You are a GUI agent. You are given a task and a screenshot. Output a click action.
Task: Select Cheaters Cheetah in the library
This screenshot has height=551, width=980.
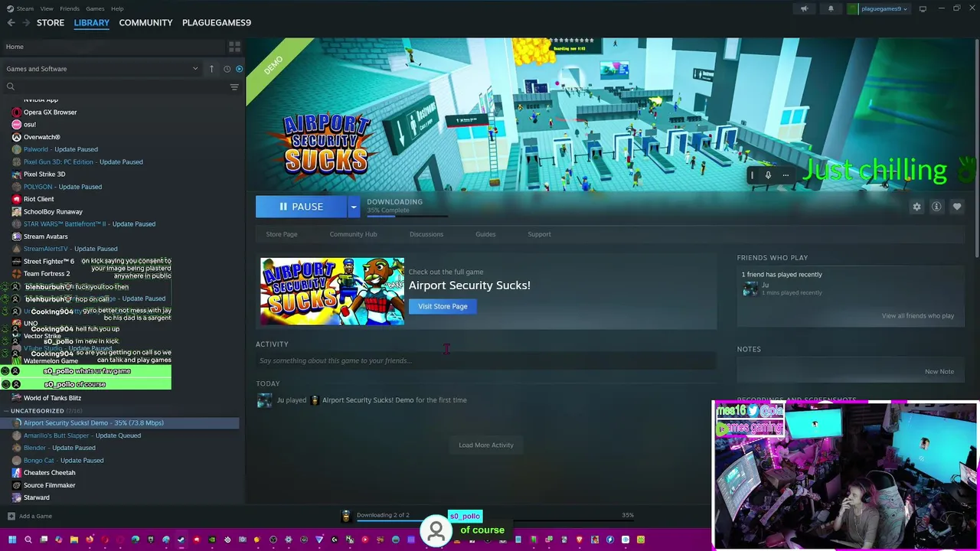[x=50, y=472]
